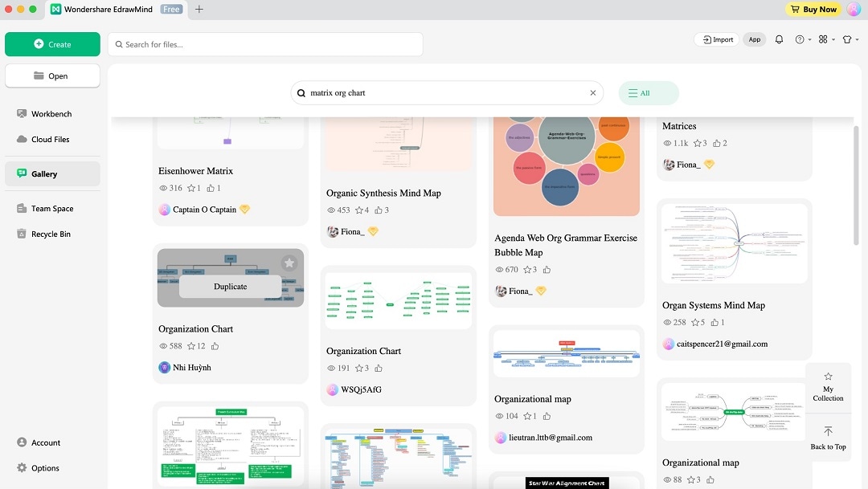Open notifications bell icon
Screen dimensions: 868x489
[779, 39]
